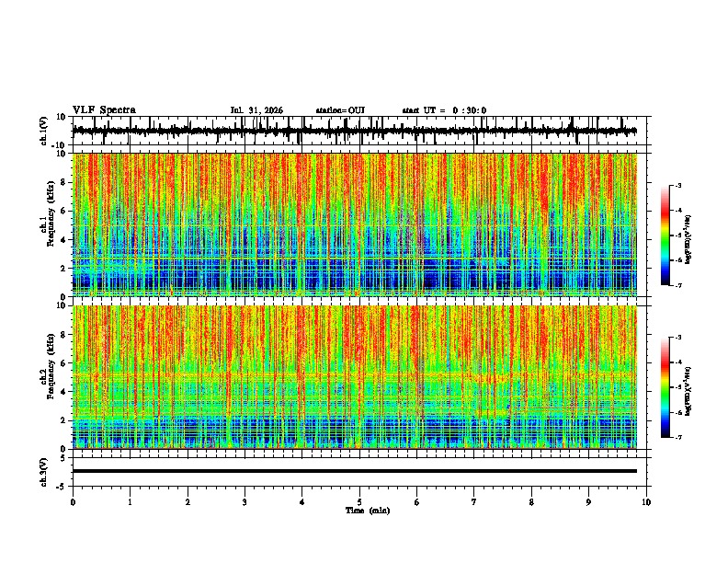The image size is (728, 563).
Task: Select the date text Jul 31, 2026
Action: pyautogui.click(x=256, y=110)
